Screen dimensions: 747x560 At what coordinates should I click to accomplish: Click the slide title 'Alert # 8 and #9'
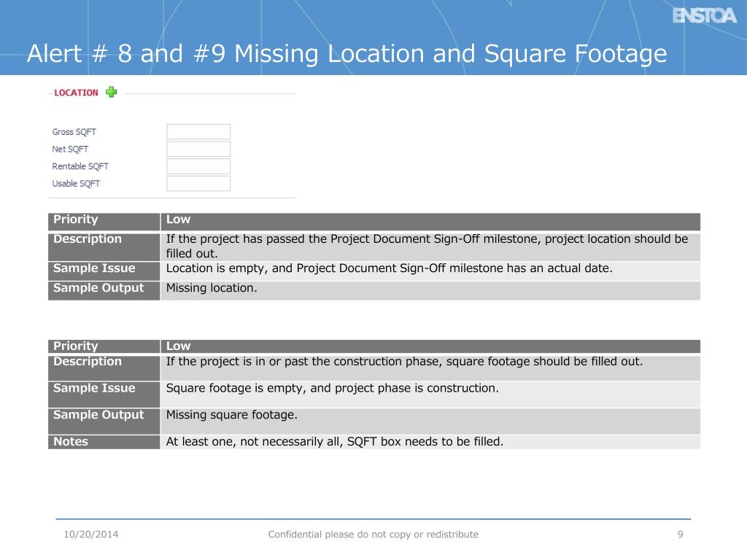coord(347,52)
